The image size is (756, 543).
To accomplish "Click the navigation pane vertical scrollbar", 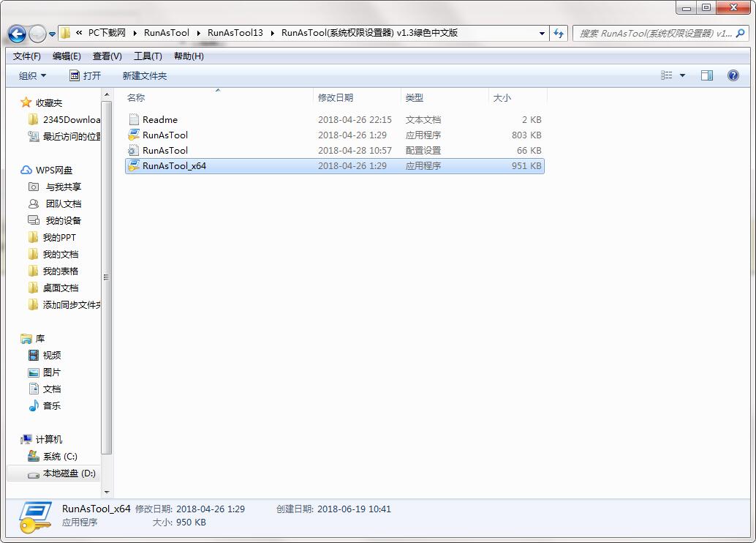I will tap(107, 278).
